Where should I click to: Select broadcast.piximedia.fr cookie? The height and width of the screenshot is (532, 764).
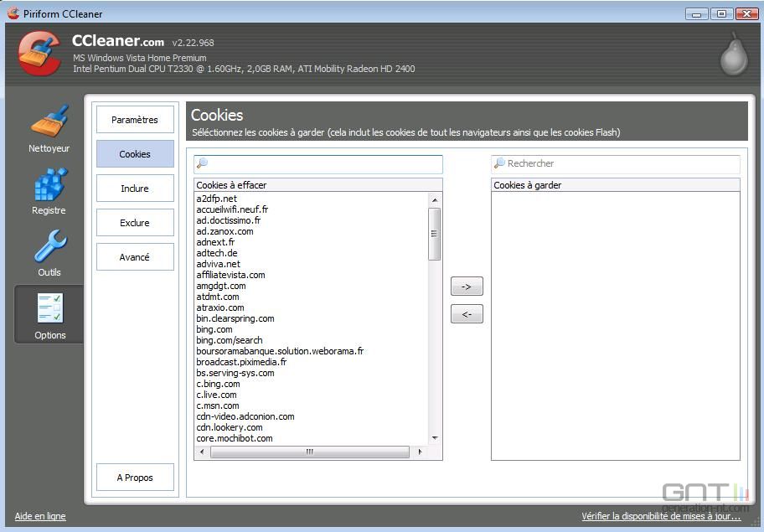point(241,362)
